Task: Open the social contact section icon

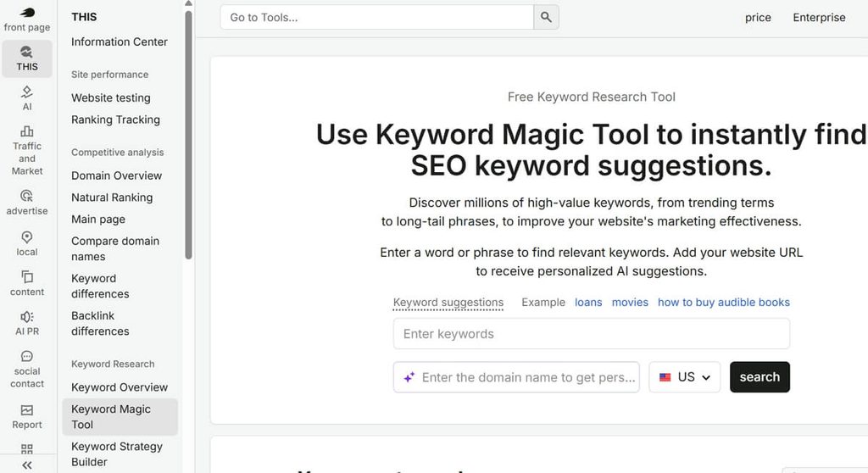Action: click(x=26, y=356)
